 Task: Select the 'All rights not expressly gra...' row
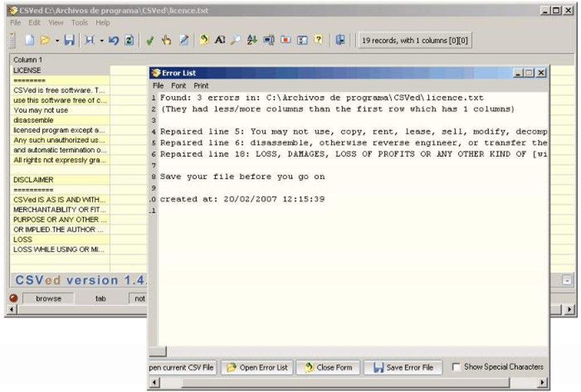[x=60, y=160]
